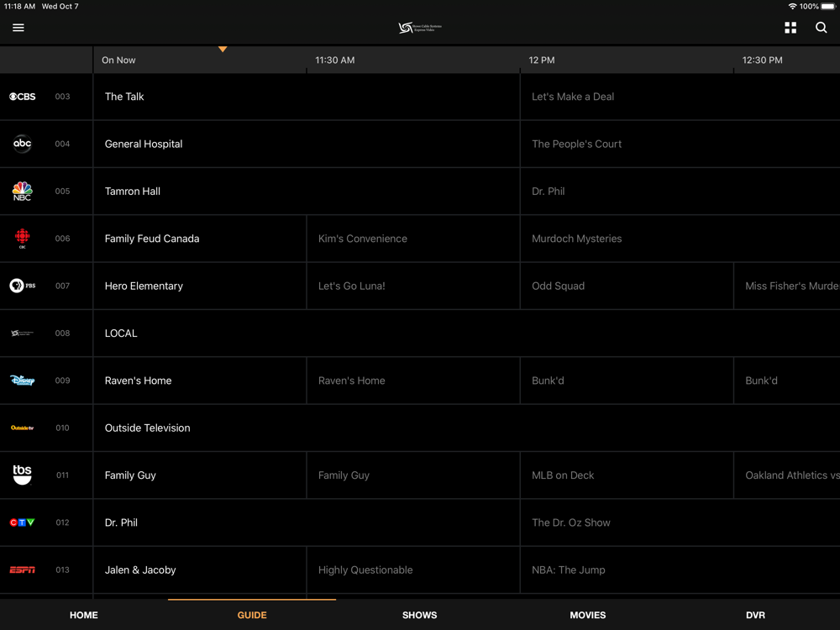Open Dr. Phil on NBC row

pos(680,192)
